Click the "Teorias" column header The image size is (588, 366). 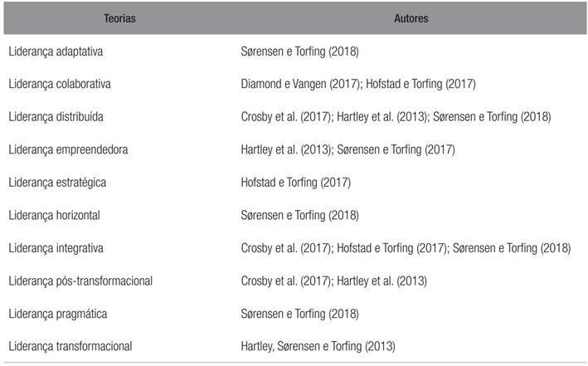[120, 18]
